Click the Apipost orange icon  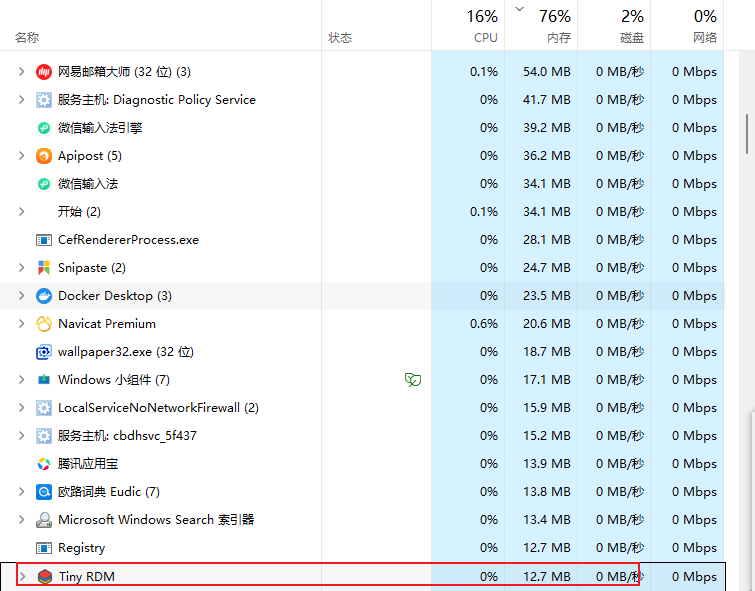click(x=44, y=156)
